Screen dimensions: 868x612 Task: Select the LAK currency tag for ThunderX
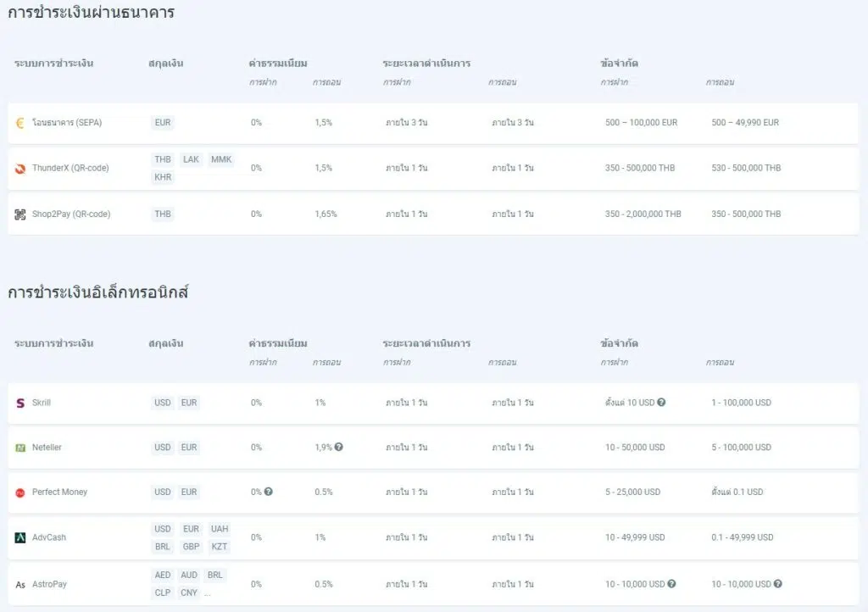coord(192,159)
